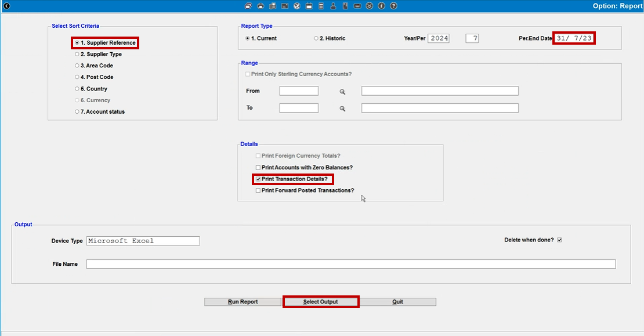Viewport: 644px width, 336px height.
Task: Select Country sort option
Action: tap(91, 89)
